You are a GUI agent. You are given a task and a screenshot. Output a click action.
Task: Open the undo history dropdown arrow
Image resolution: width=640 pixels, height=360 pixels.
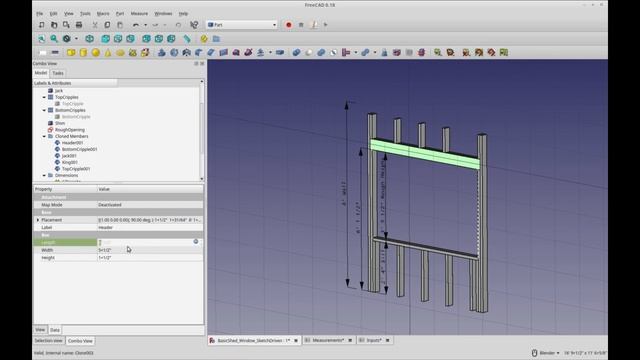coord(145,25)
